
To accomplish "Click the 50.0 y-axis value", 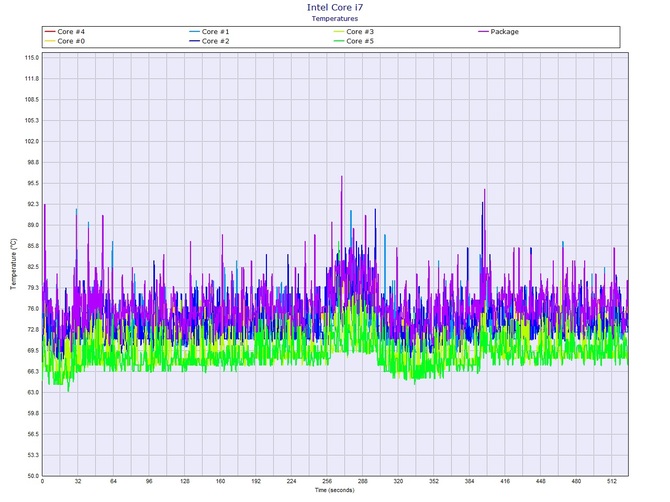I will click(x=32, y=476).
